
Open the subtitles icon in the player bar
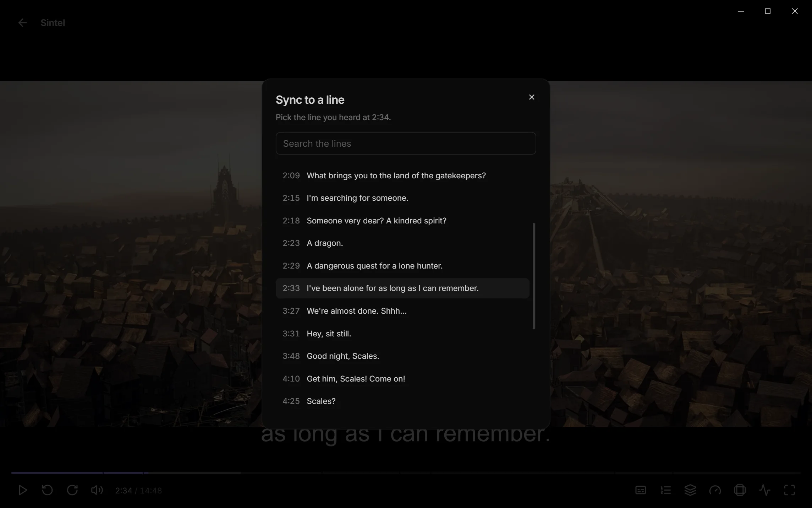[x=641, y=490]
